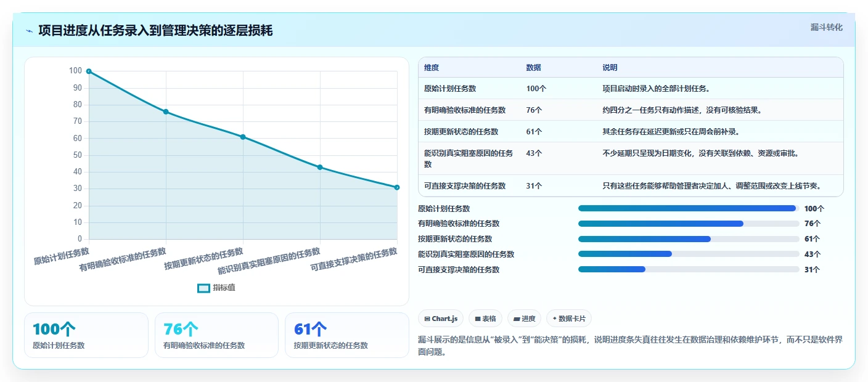This screenshot has width=868, height=382.
Task: Click the 31个 value in the table
Action: (534, 186)
